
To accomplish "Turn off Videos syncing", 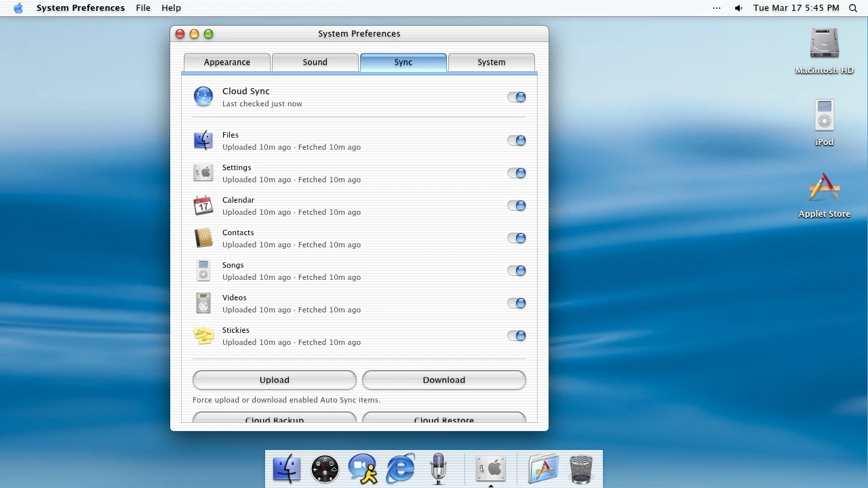I will tap(517, 303).
